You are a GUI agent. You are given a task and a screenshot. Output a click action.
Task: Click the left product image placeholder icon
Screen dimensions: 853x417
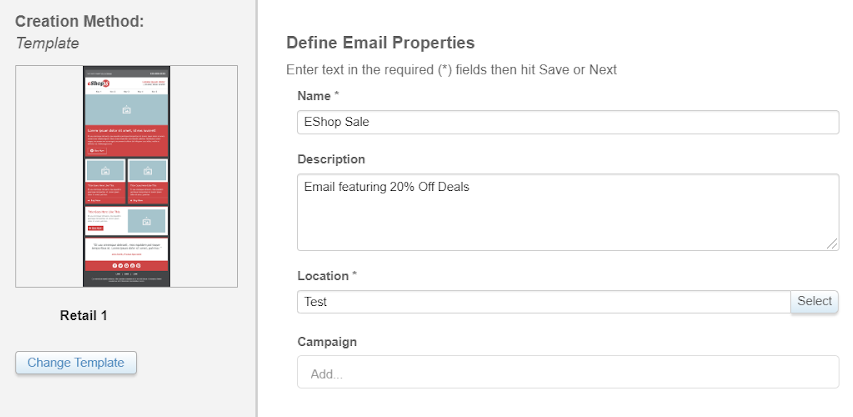point(105,171)
